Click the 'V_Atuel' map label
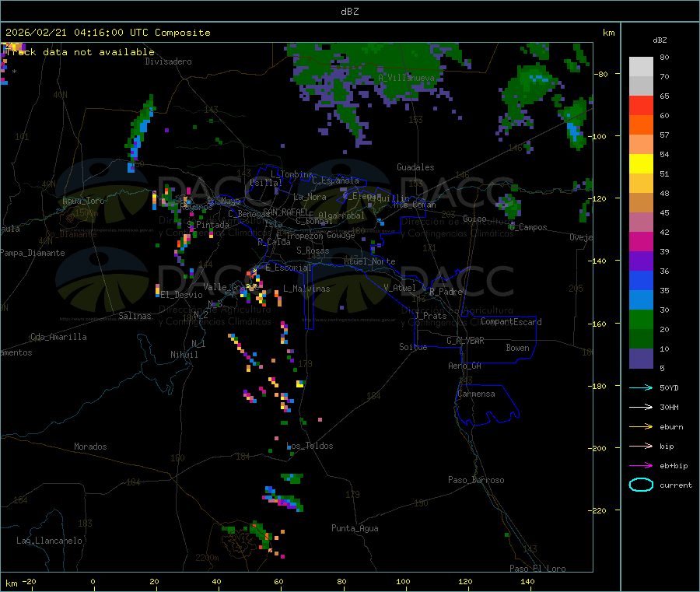Image resolution: width=700 pixels, height=592 pixels. pyautogui.click(x=400, y=288)
